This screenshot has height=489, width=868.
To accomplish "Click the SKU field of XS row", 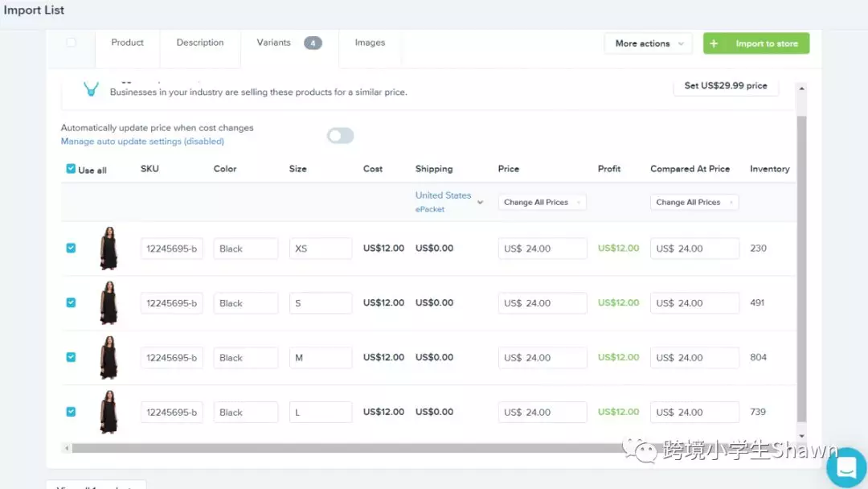I will point(172,249).
